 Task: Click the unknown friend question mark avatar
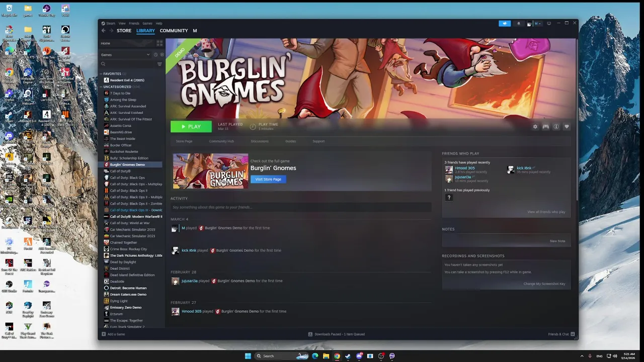tap(449, 198)
